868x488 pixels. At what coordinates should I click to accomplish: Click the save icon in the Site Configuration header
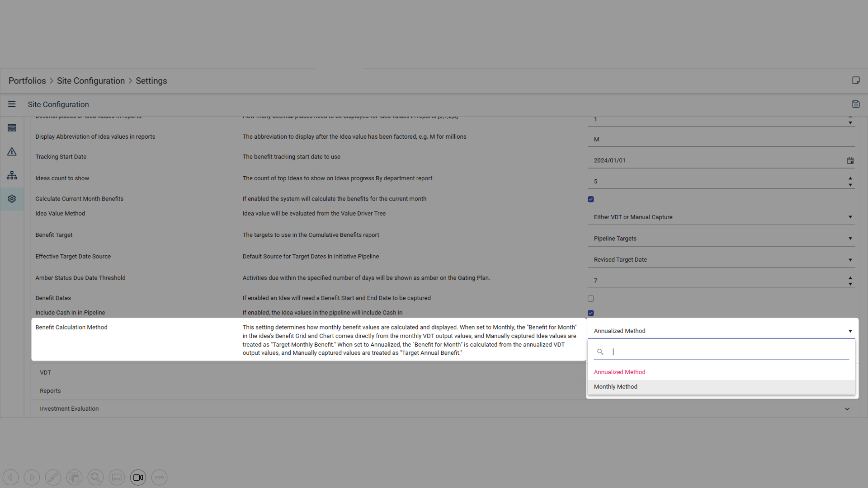click(856, 104)
